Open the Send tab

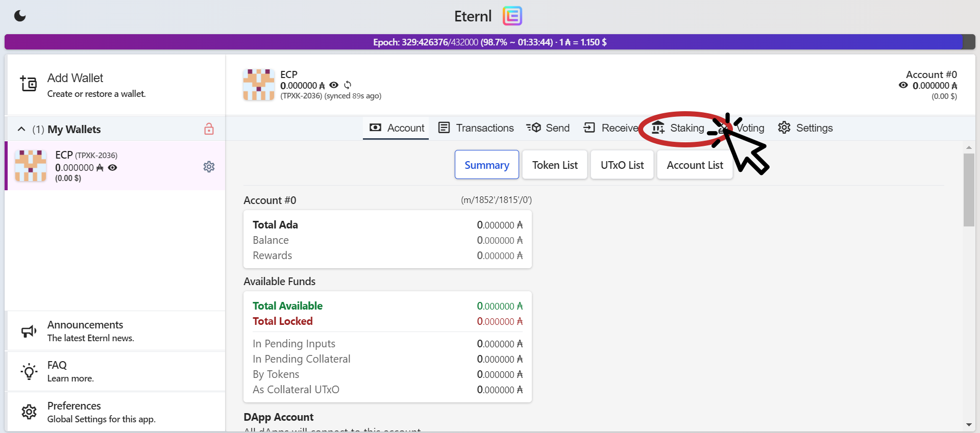548,128
